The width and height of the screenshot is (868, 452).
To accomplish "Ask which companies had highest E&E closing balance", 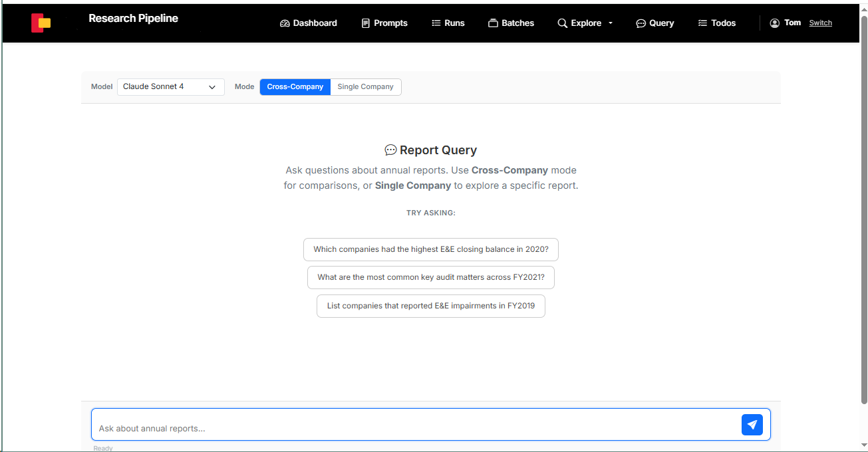I will click(x=430, y=249).
